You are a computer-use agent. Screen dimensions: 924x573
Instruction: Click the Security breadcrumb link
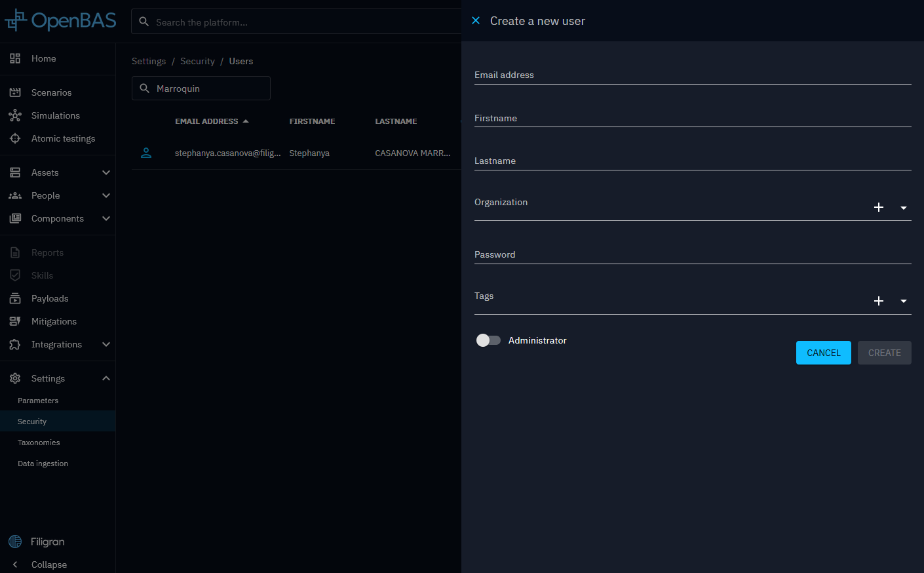tap(197, 61)
